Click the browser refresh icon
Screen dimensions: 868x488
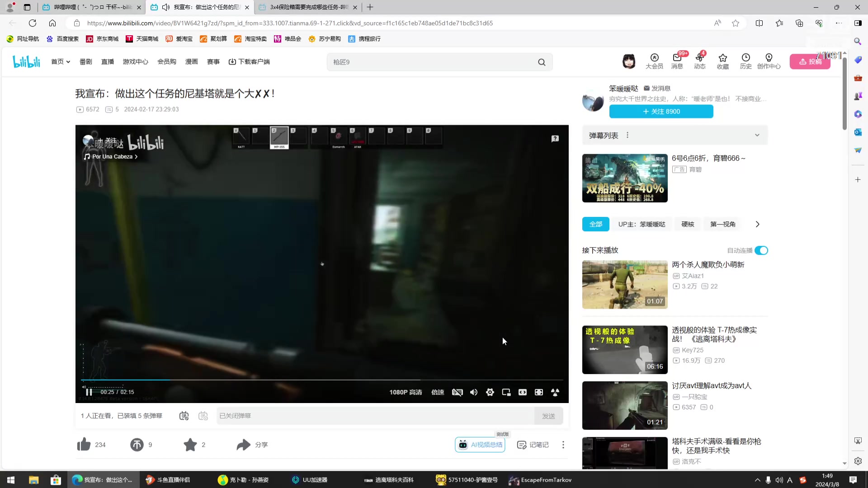[33, 23]
